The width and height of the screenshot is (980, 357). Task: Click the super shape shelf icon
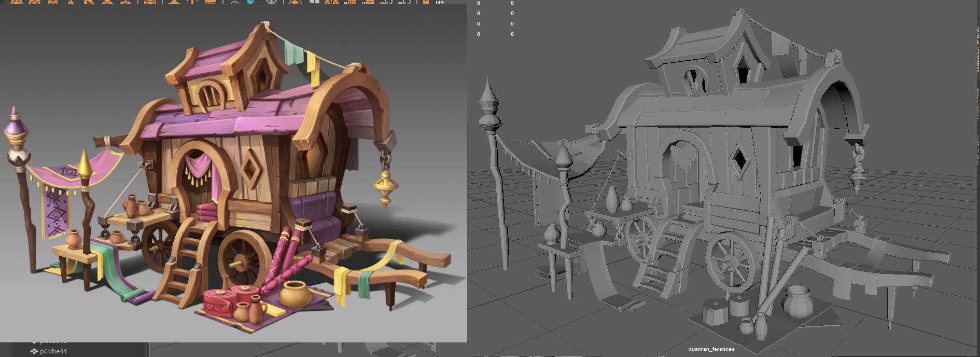174,2
